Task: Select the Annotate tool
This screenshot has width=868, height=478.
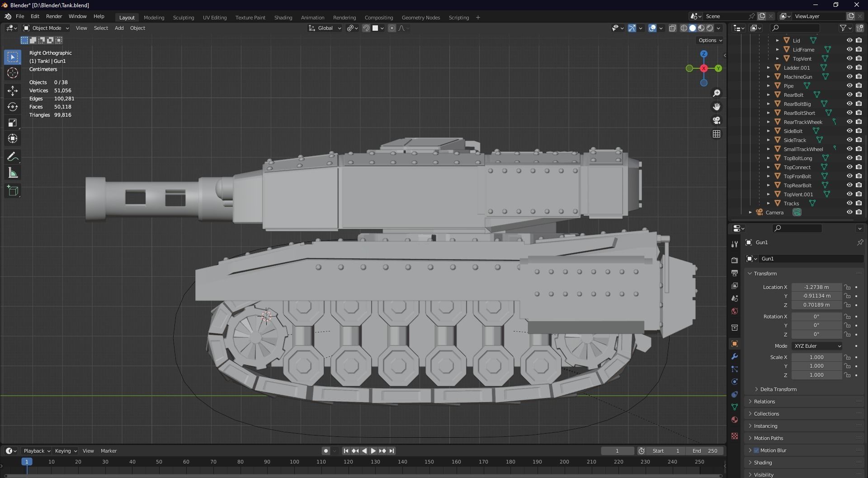Action: 12,156
